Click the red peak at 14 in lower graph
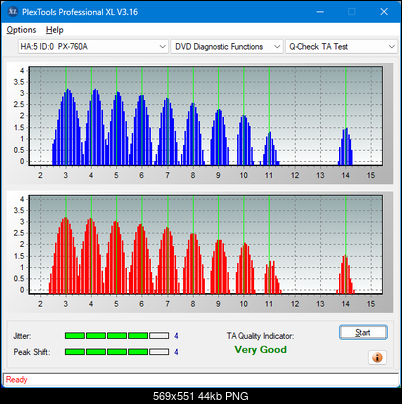The height and width of the screenshot is (404, 402). [x=345, y=275]
